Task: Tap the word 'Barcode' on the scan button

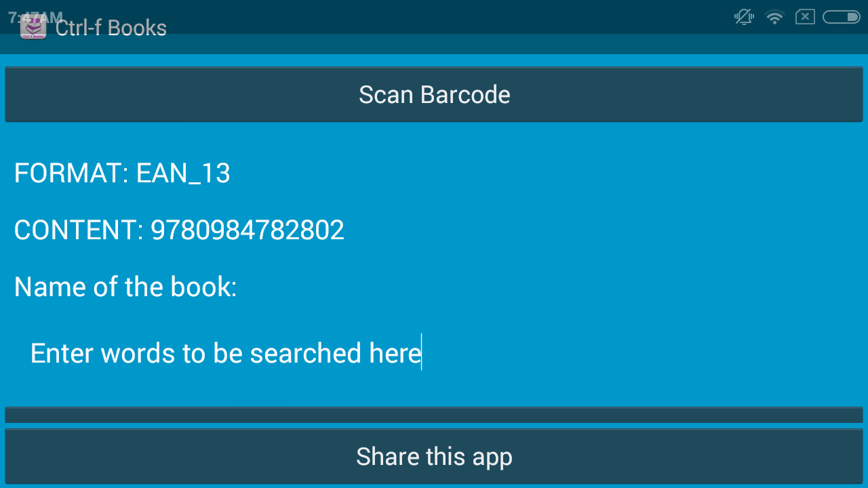Action: click(x=465, y=94)
